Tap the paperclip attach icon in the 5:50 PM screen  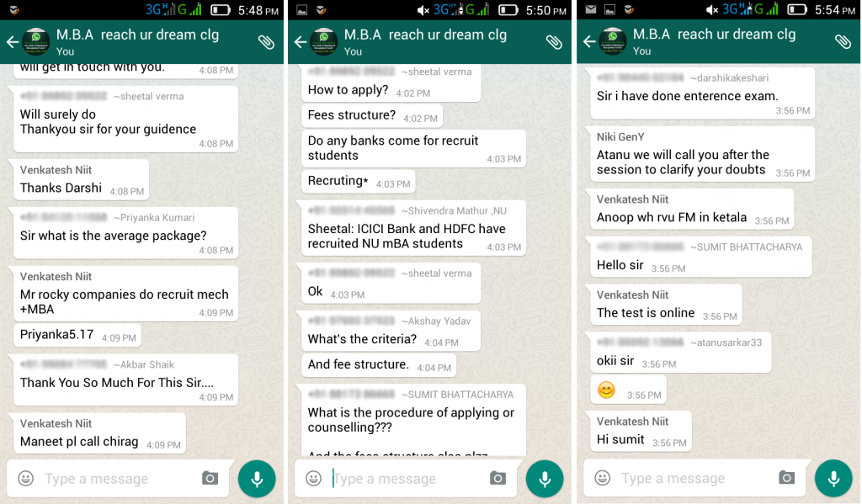click(554, 42)
